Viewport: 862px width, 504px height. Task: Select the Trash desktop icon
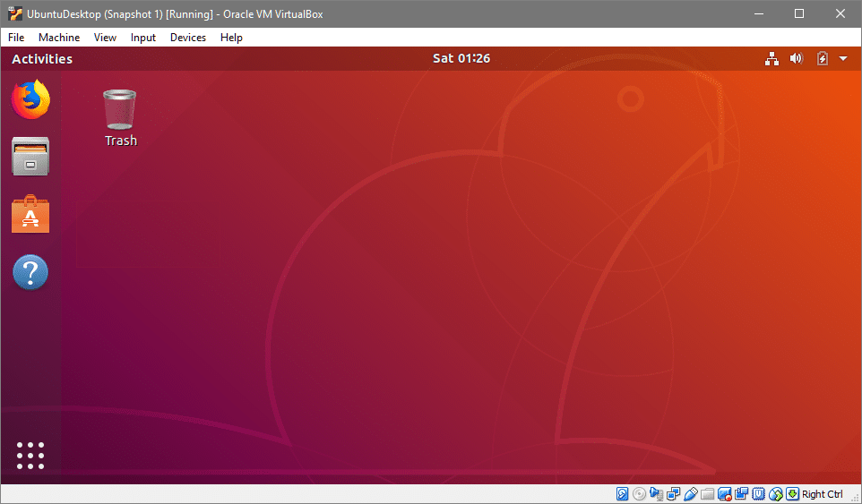(120, 117)
